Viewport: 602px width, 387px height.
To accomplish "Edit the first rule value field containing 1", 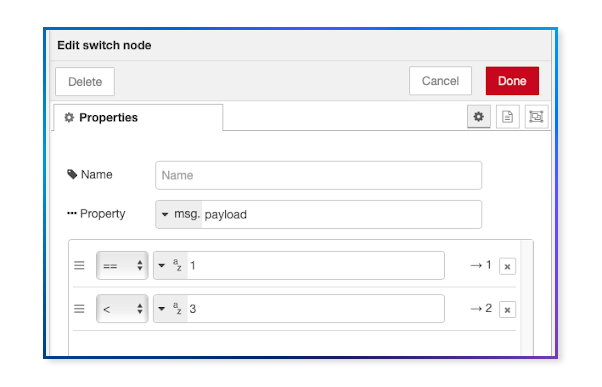I will click(x=316, y=265).
